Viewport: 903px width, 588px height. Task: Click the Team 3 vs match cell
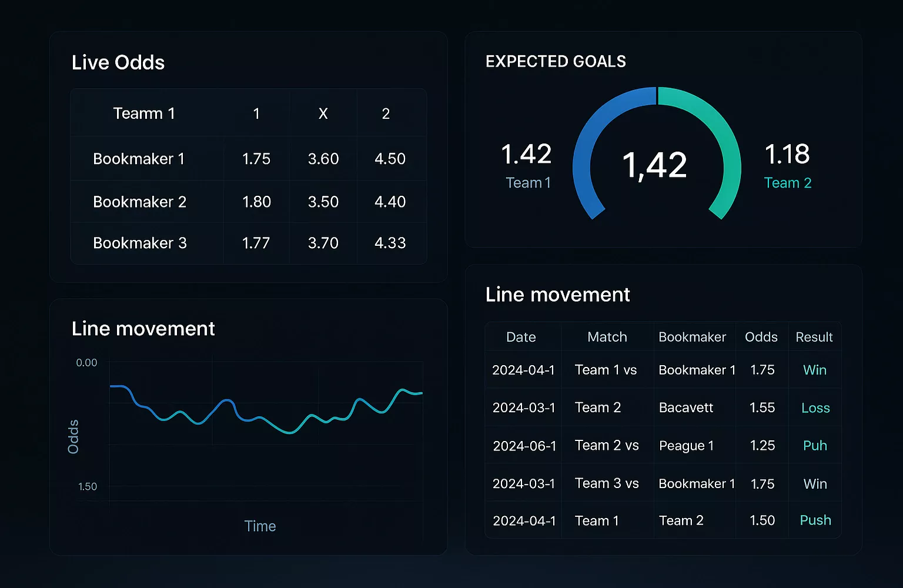[607, 483]
